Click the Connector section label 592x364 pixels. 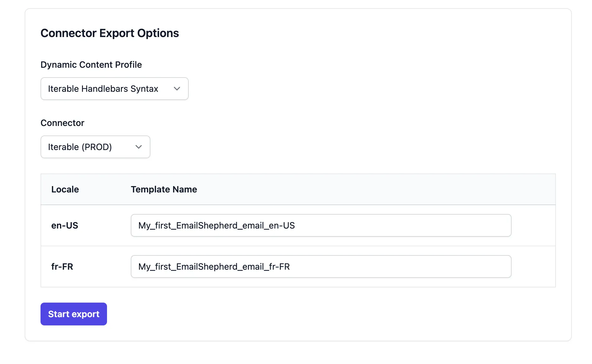point(62,123)
